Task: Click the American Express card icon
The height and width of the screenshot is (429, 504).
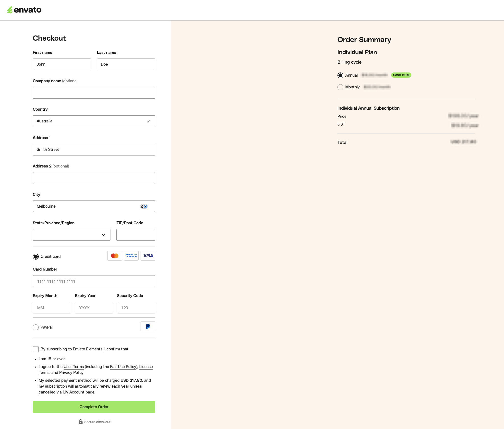Action: pos(131,256)
